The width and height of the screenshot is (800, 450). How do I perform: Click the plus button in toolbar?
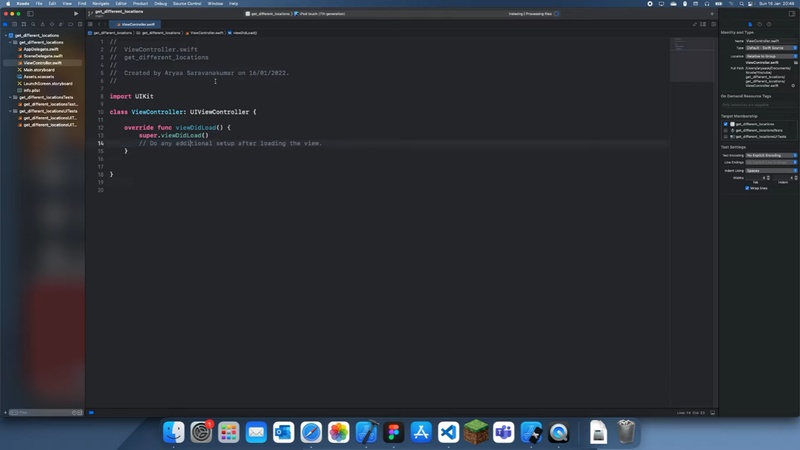tap(712, 14)
